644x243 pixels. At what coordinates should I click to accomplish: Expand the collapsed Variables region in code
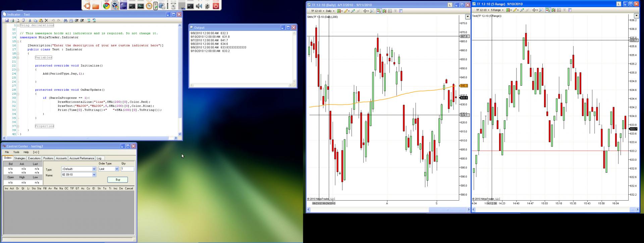click(x=18, y=57)
